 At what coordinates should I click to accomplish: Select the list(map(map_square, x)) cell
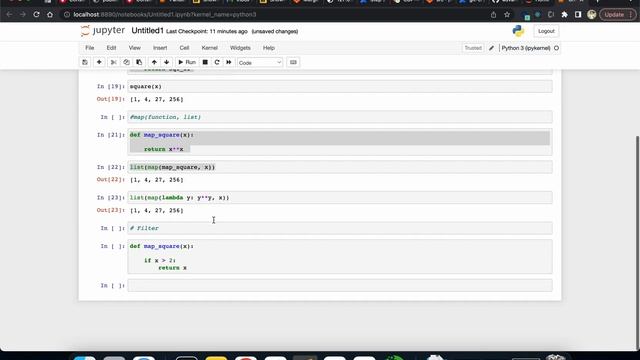point(340,167)
